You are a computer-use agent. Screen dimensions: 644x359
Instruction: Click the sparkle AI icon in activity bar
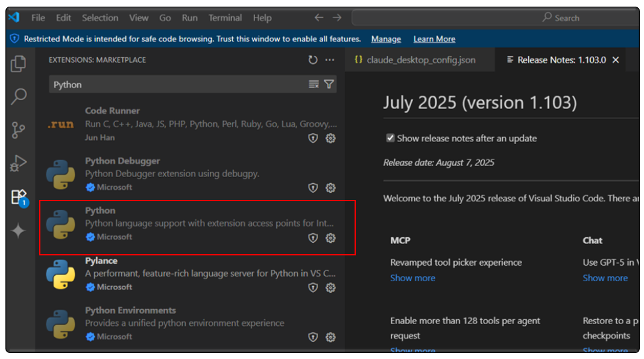coord(18,231)
